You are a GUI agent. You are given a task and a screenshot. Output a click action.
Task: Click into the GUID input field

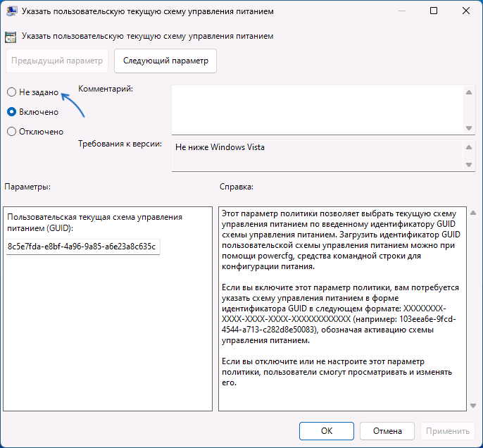83,247
